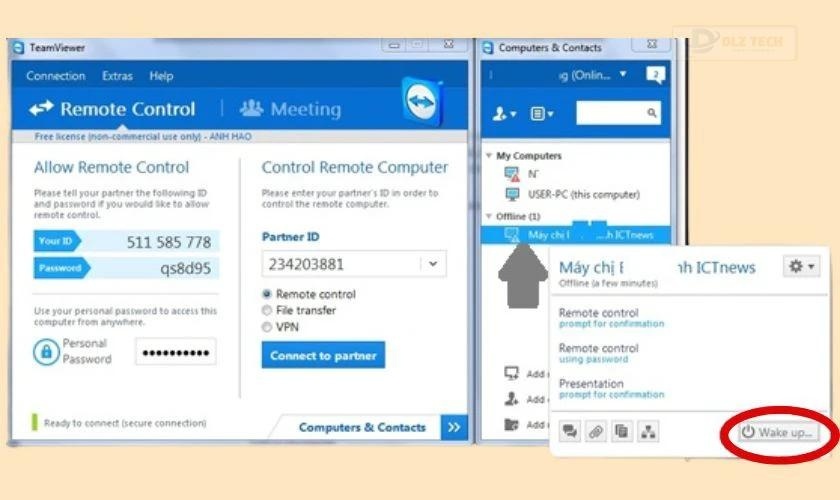The height and width of the screenshot is (500, 840).
Task: Click the add group folder icon
Action: coord(512,424)
